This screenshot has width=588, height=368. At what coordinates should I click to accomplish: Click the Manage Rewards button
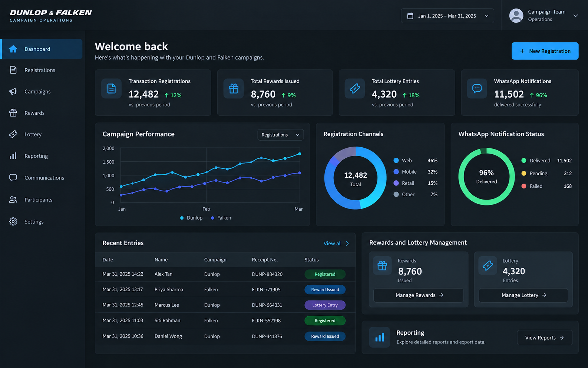(419, 295)
